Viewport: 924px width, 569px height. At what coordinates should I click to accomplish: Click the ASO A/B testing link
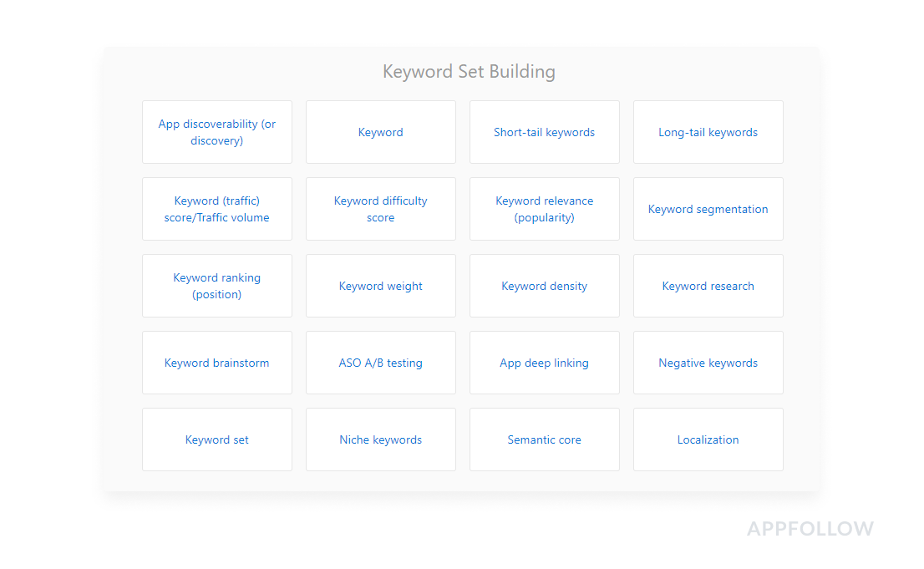(x=381, y=363)
